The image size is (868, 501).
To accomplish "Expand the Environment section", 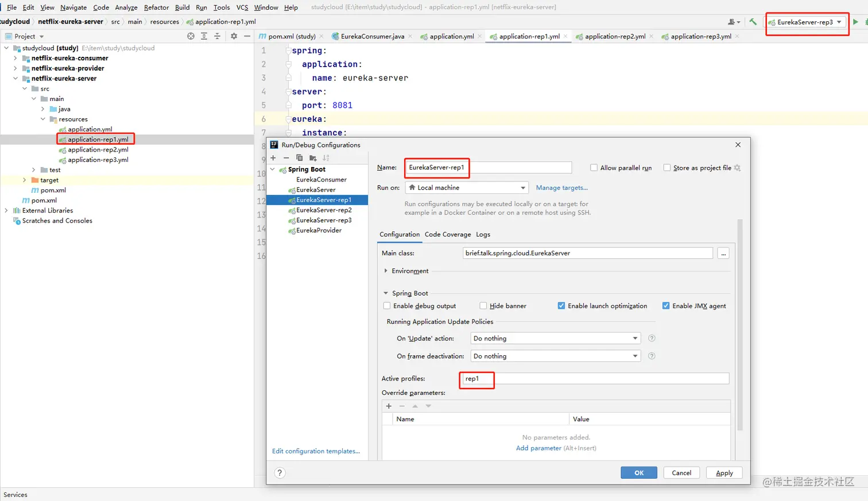I will (x=386, y=271).
